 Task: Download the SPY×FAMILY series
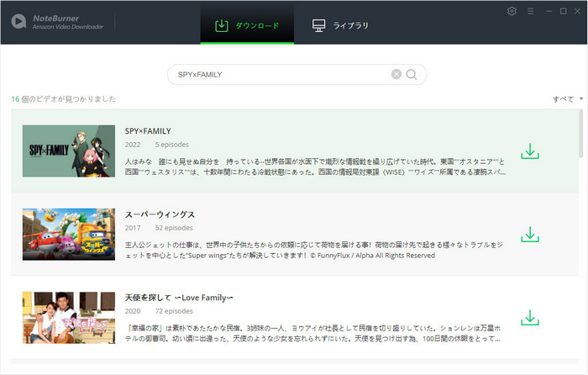pyautogui.click(x=530, y=151)
